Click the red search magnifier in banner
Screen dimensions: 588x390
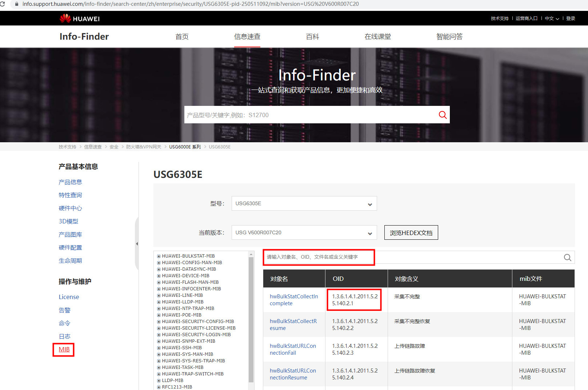point(443,115)
